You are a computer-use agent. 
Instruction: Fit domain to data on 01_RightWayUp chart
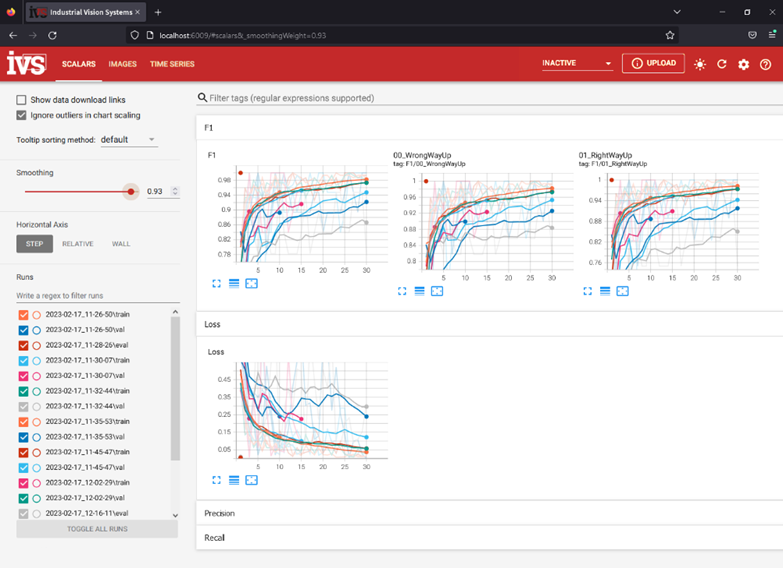click(622, 291)
